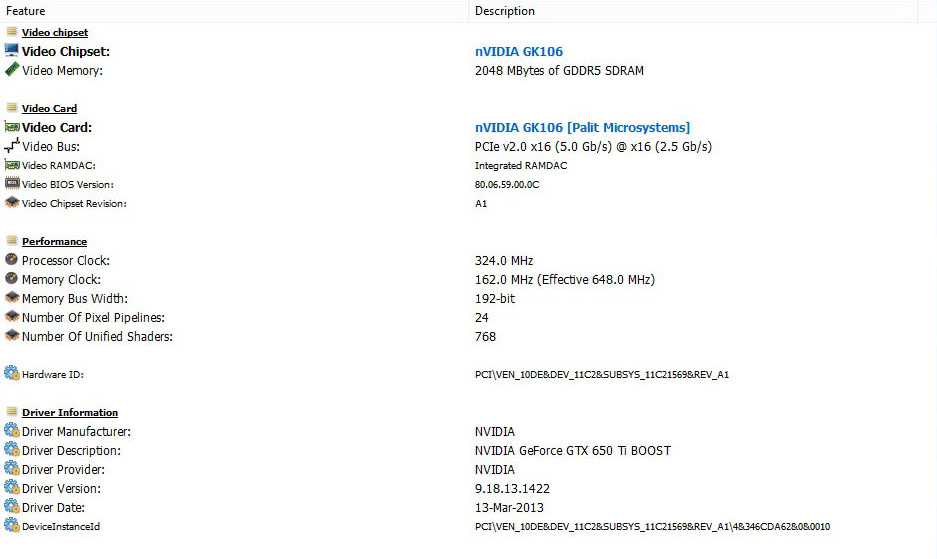Click the gear icon beside Driver Description
This screenshot has width=937, height=559.
coord(11,450)
